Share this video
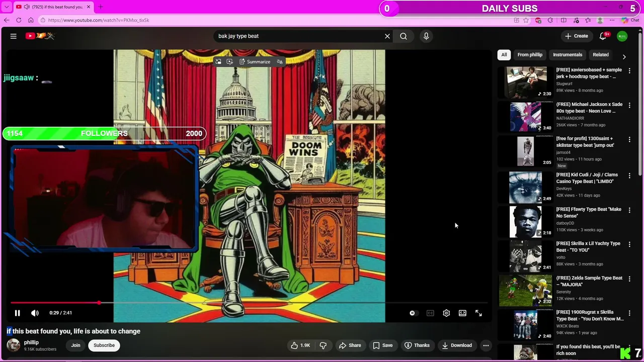Image resolution: width=644 pixels, height=362 pixels. pyautogui.click(x=350, y=345)
